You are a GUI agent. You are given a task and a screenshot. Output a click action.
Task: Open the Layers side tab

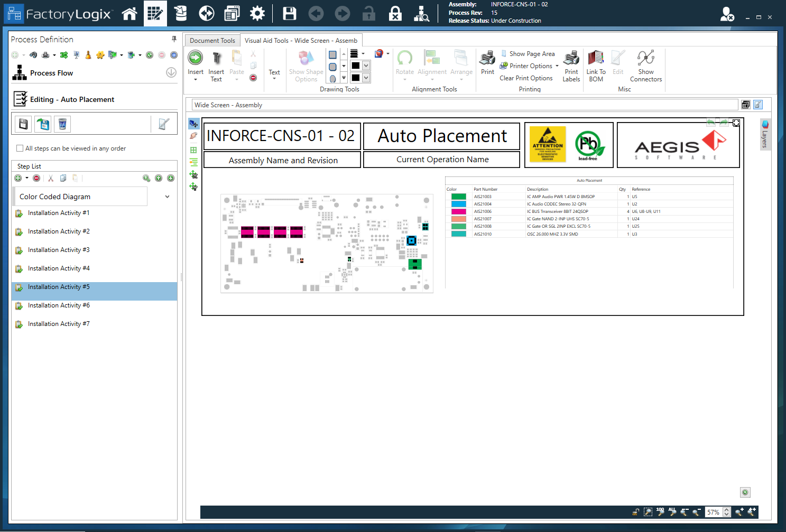coord(764,134)
